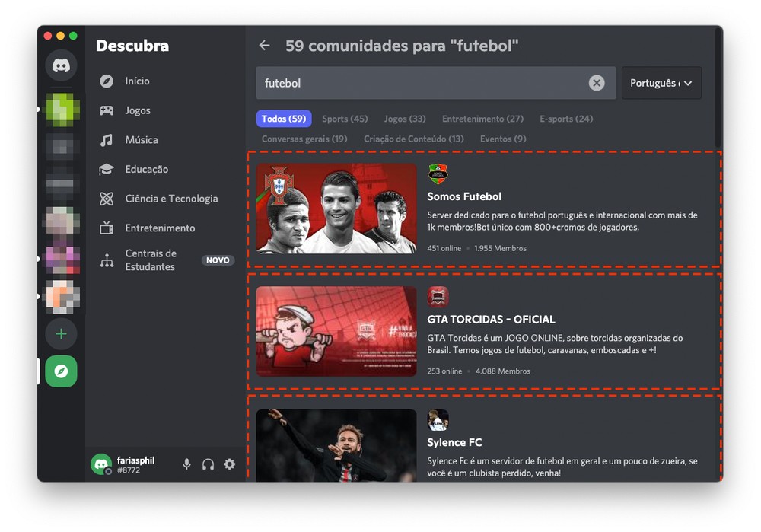Click GTA TORCIDAS server badge icon
Viewport: 761px width, 532px height.
(438, 297)
